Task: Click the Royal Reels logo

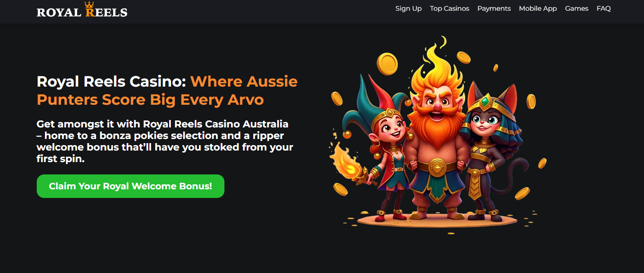Action: pyautogui.click(x=82, y=10)
